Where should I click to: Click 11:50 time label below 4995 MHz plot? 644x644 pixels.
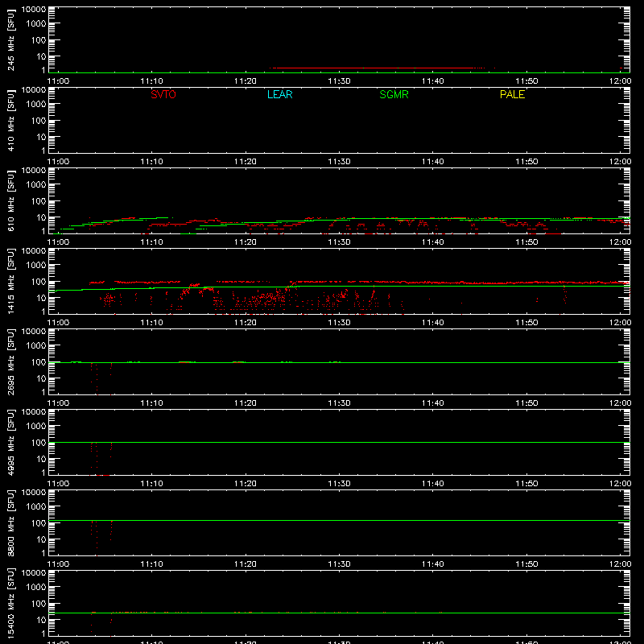tap(526, 484)
